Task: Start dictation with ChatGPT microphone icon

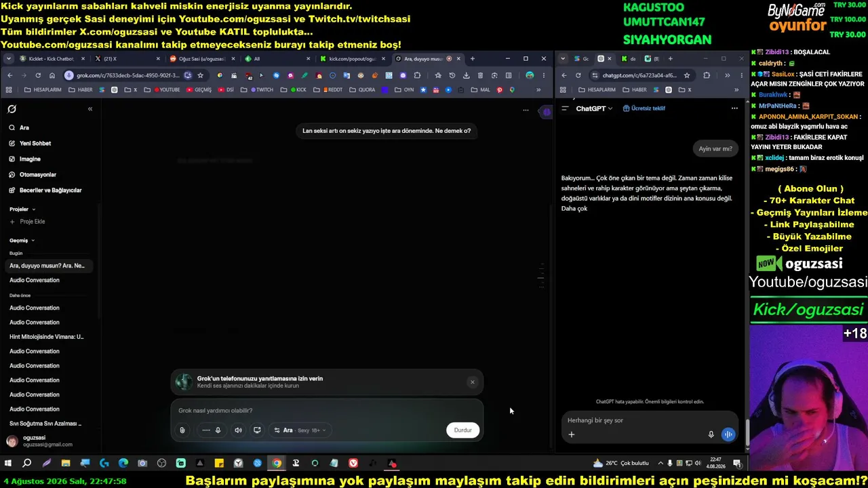Action: pos(711,434)
